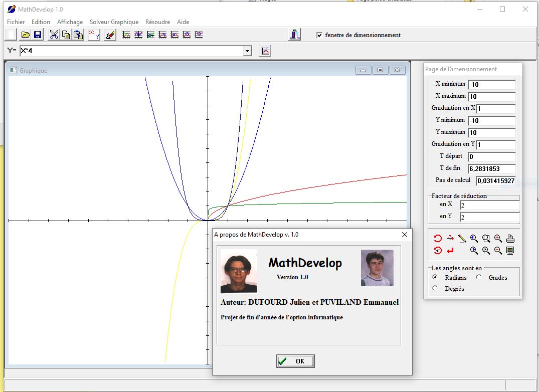
Task: Select the Degrés angle radio button
Action: [x=435, y=288]
